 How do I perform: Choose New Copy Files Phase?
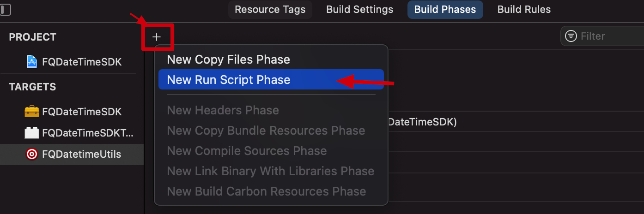(x=228, y=59)
